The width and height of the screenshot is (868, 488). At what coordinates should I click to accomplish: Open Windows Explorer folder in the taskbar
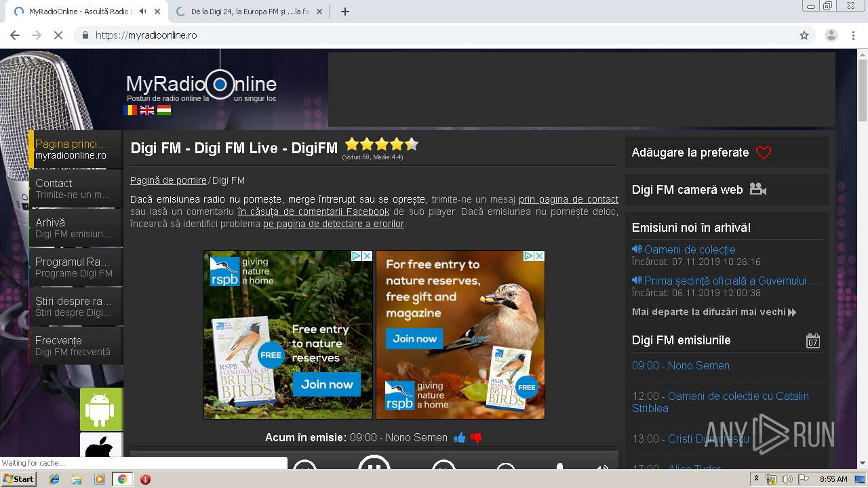click(x=77, y=479)
